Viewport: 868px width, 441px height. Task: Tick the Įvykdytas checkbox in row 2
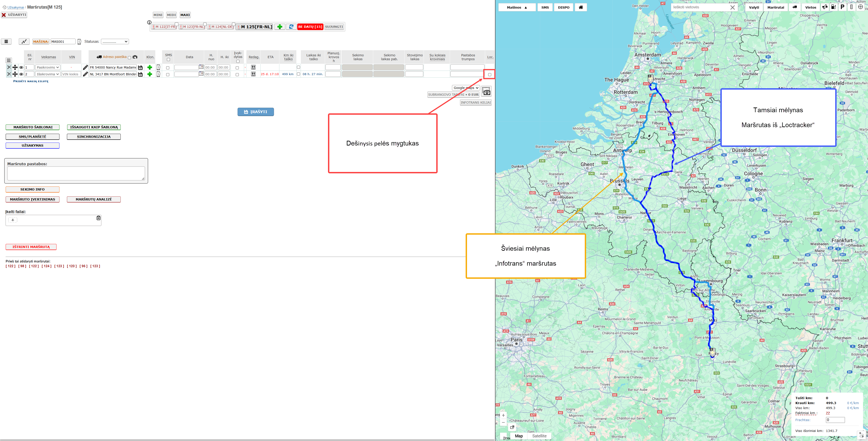[x=237, y=75]
